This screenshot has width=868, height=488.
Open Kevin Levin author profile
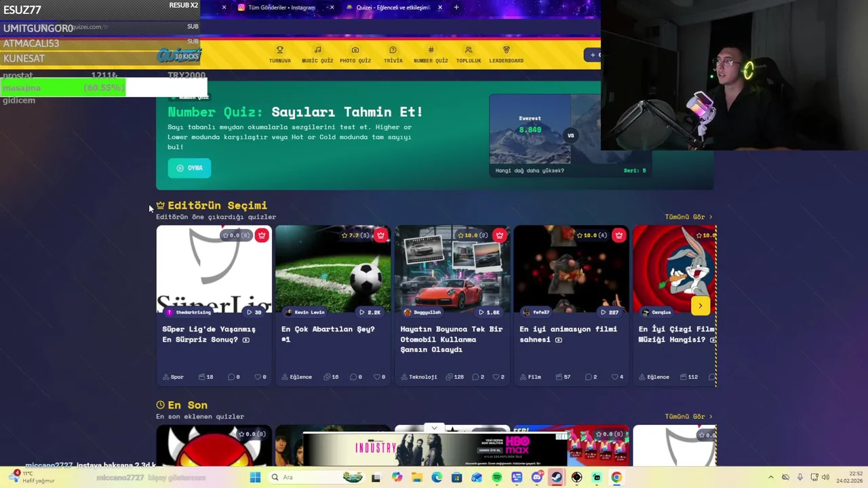point(304,312)
